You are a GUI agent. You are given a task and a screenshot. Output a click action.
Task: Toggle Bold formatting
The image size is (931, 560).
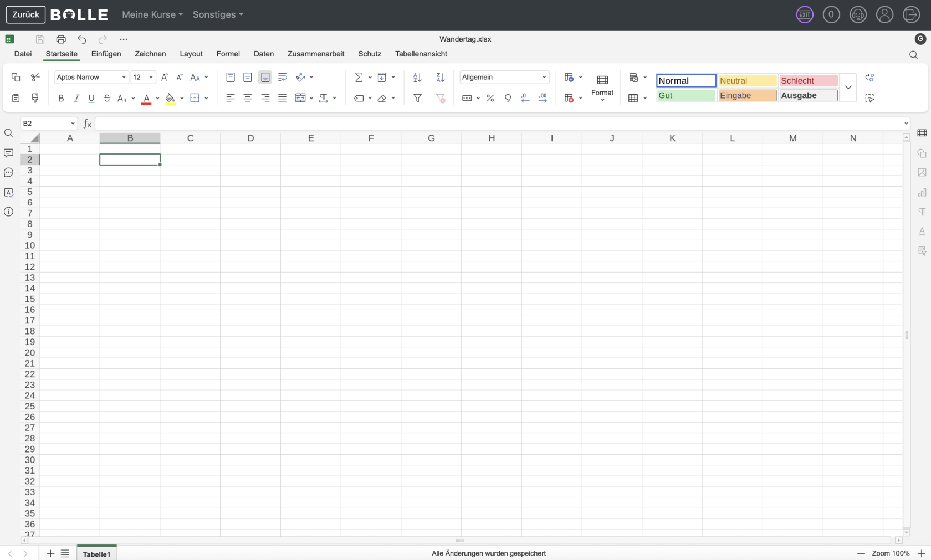pos(61,98)
